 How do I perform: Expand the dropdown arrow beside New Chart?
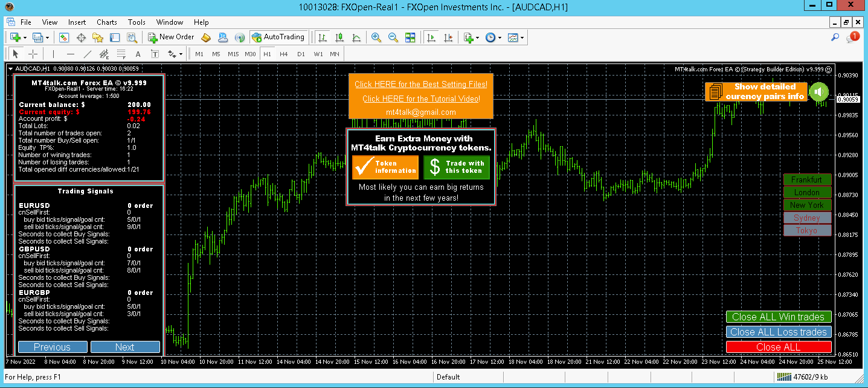[25, 37]
